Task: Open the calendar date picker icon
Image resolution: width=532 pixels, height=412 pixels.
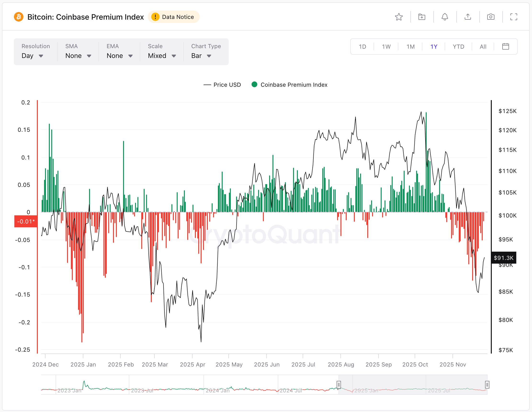Action: [505, 46]
